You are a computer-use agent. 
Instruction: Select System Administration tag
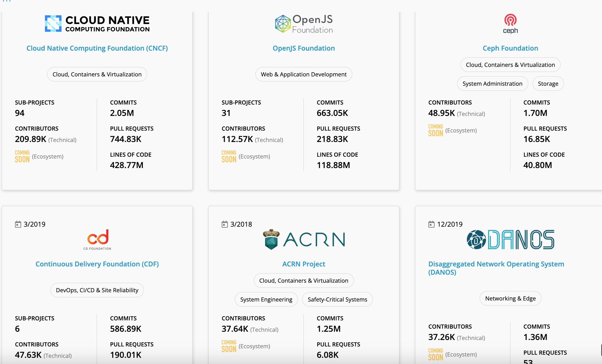(x=492, y=84)
